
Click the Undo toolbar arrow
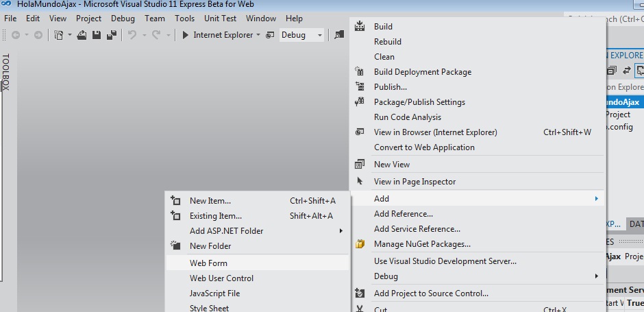coord(132,36)
